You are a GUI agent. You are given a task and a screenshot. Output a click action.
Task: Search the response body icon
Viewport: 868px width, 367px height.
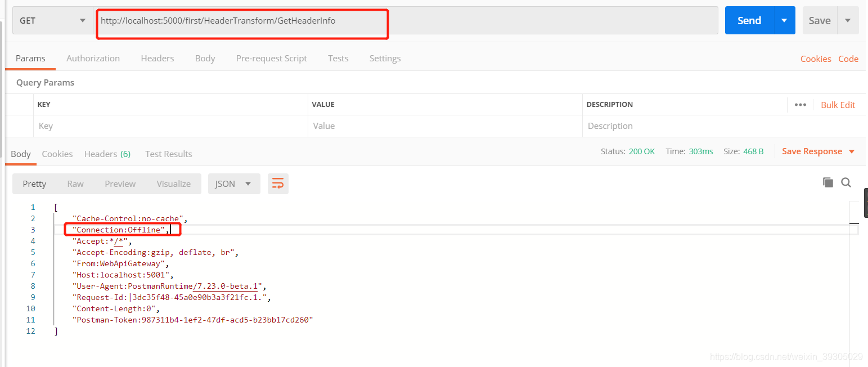click(846, 182)
